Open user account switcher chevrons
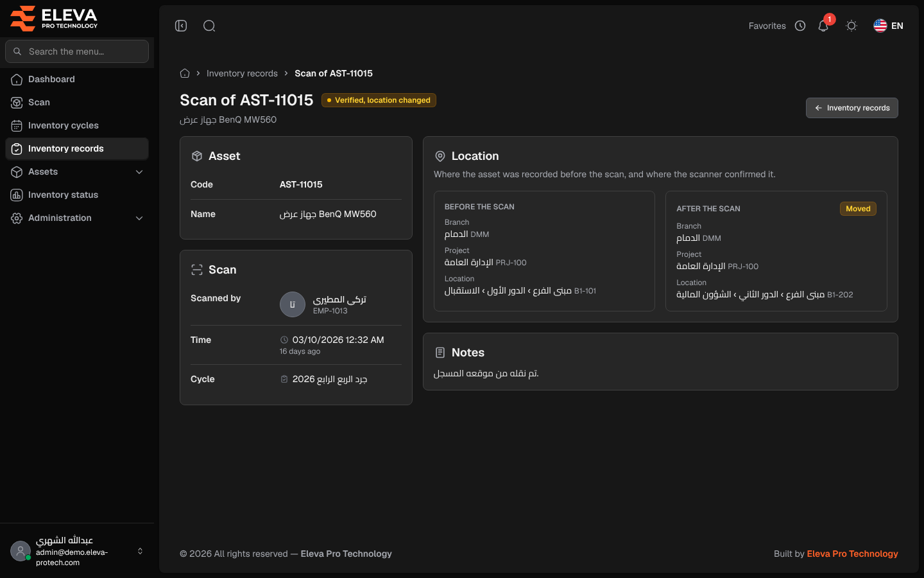924x578 pixels. (x=140, y=551)
